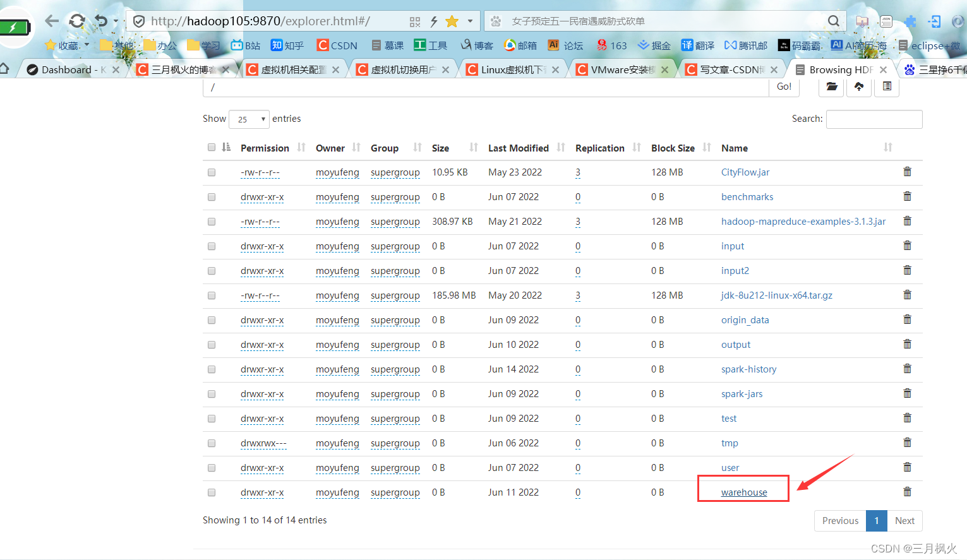967x560 pixels.
Task: Click the upload files icon
Action: (x=859, y=86)
